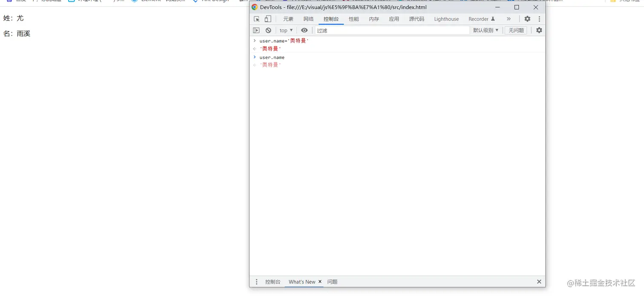The width and height of the screenshot is (644, 296).
Task: Activate the inspect element picker icon
Action: point(256,19)
